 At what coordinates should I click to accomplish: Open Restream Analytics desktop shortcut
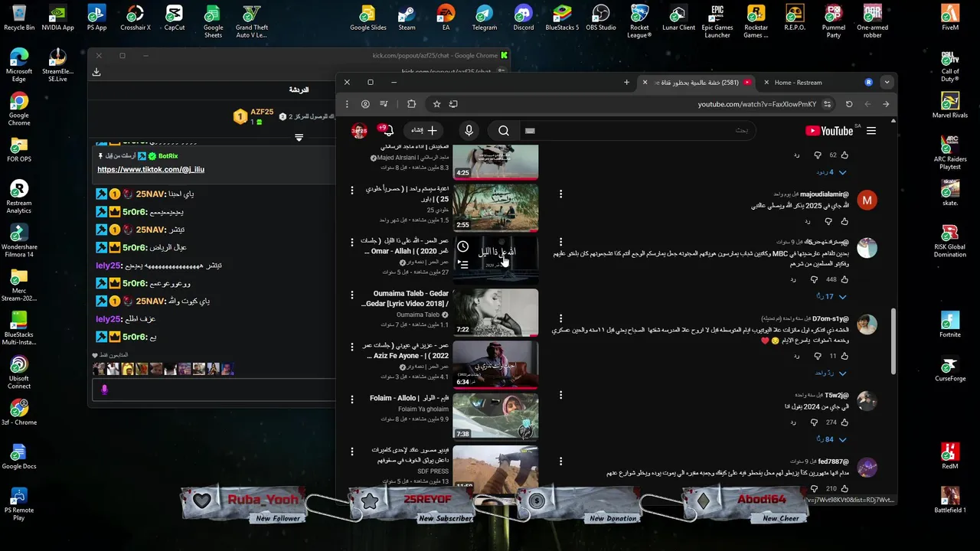pyautogui.click(x=19, y=197)
